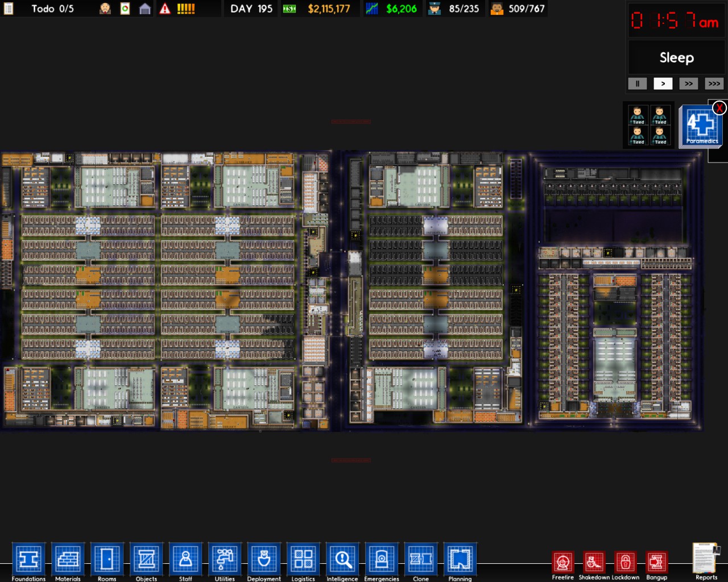The height and width of the screenshot is (582, 728).
Task: Trigger Bangup order
Action: (656, 566)
